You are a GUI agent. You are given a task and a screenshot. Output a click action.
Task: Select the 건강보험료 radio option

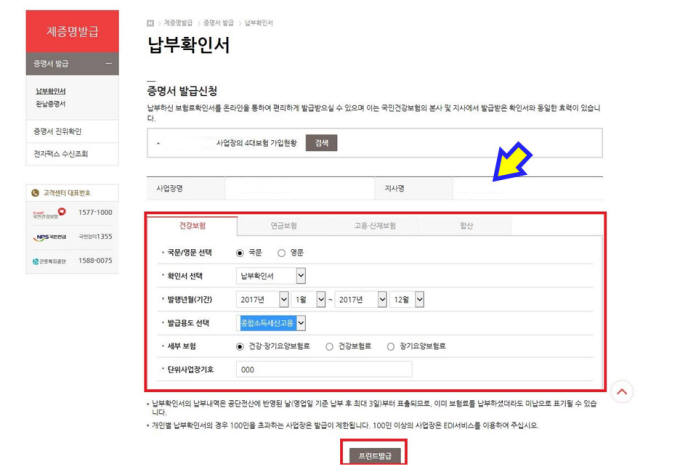pos(329,347)
